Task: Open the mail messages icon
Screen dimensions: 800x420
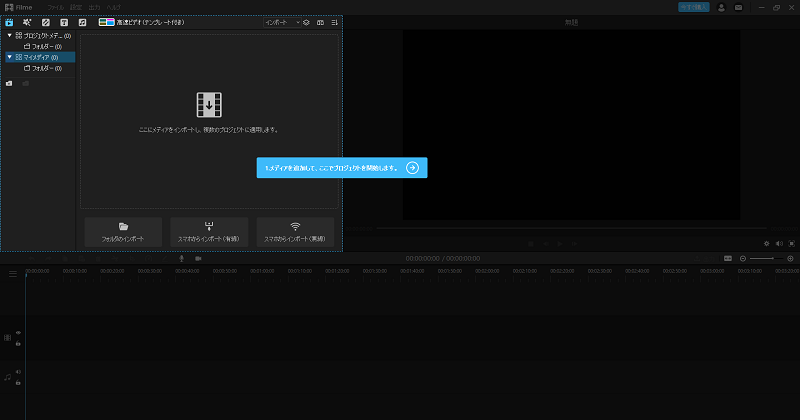Action: coord(738,7)
